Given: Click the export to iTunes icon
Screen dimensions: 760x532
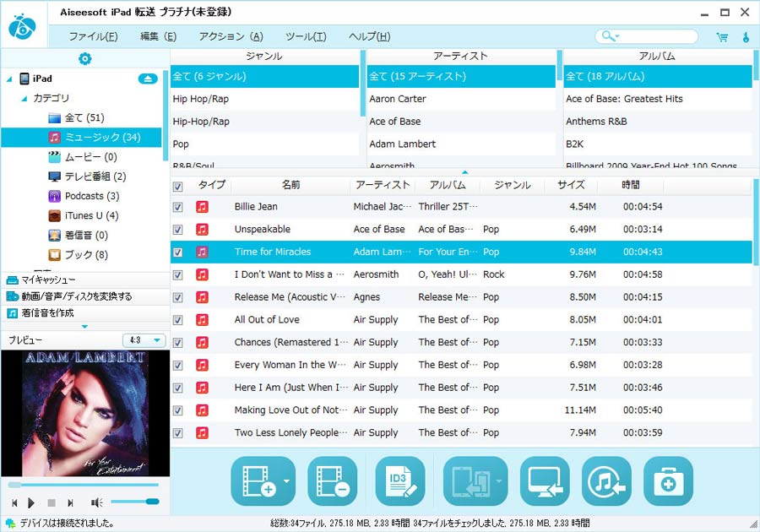Looking at the screenshot, I should (x=606, y=481).
